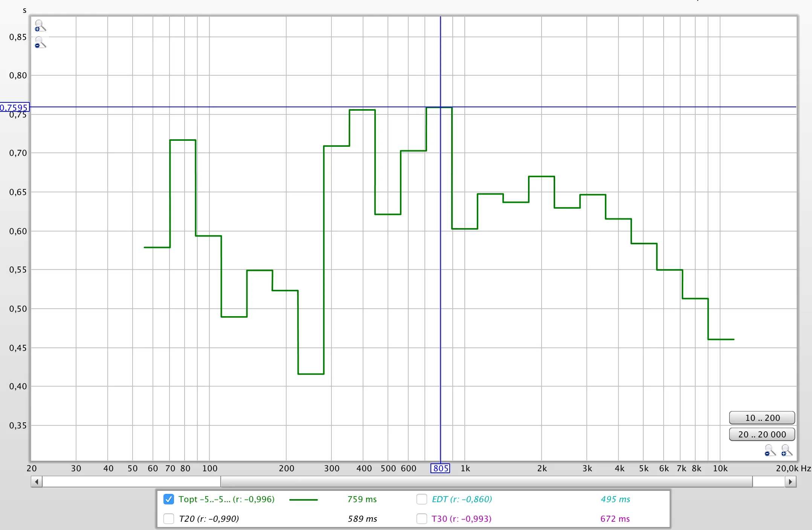Click empty scrollbar track right of thumb
This screenshot has height=530, width=812.
pyautogui.click(x=768, y=482)
